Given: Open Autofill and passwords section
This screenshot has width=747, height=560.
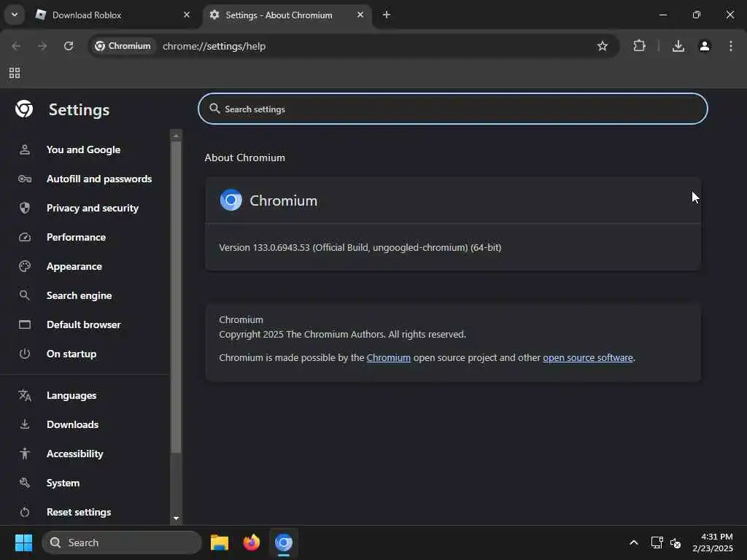Looking at the screenshot, I should [99, 179].
